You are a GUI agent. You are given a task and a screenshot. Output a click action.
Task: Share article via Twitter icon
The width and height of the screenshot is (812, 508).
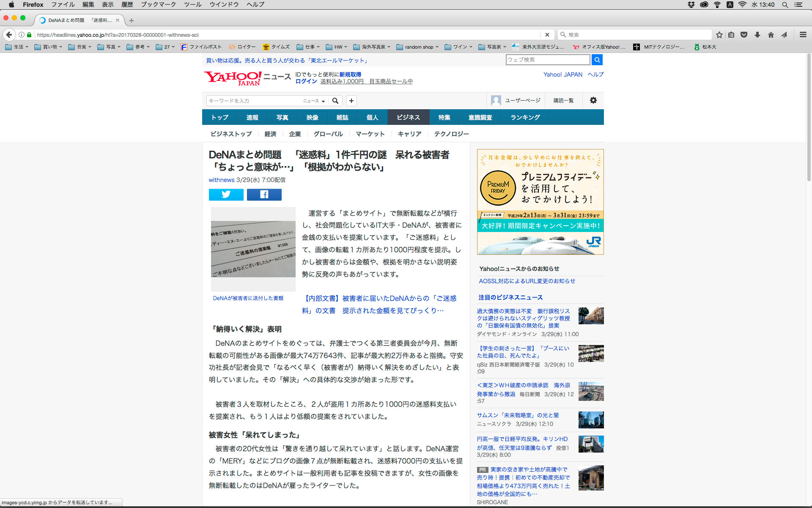[226, 194]
